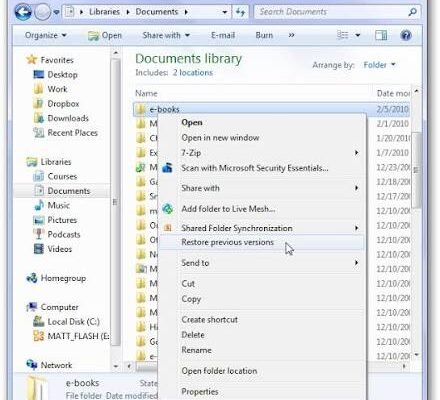Open the change view dropdown arrow

click(x=358, y=35)
